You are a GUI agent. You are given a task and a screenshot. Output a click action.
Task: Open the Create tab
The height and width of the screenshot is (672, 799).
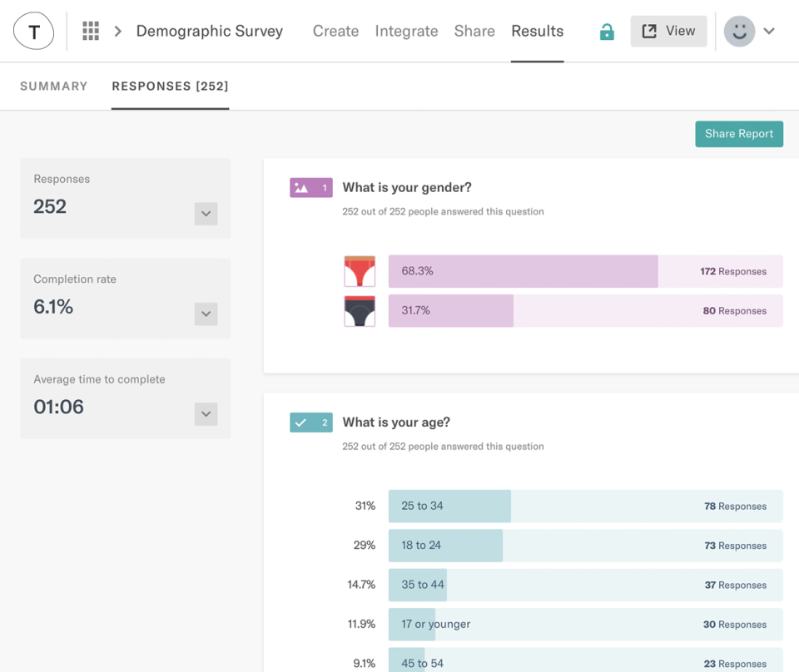[x=335, y=31]
